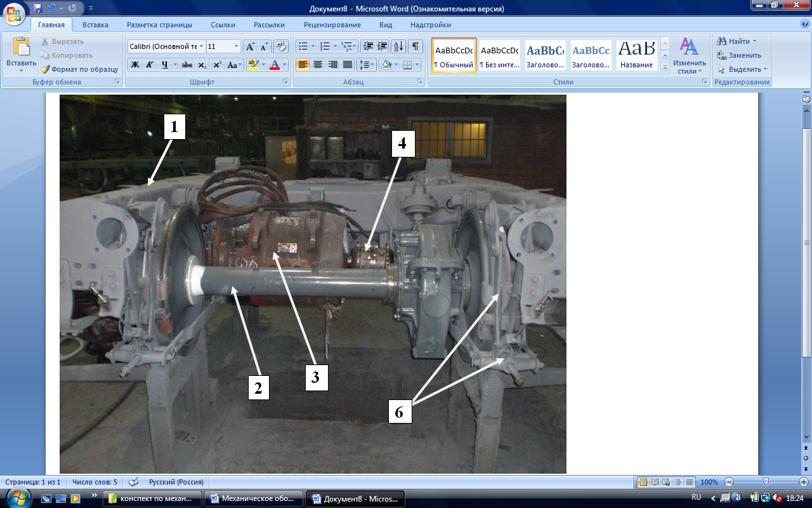Click the Save icon in quick access toolbar
Screen dimensions: 812x508
(x=37, y=9)
